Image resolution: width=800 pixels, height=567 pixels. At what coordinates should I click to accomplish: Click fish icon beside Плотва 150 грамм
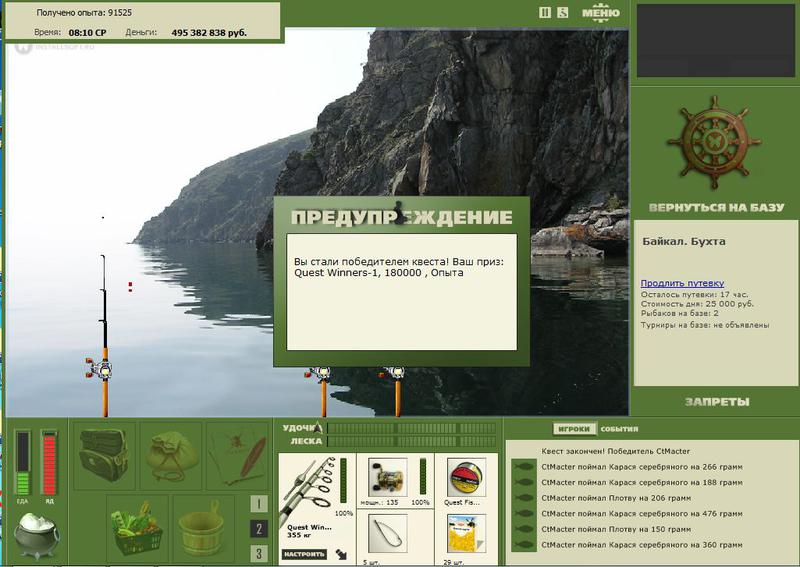(x=523, y=529)
